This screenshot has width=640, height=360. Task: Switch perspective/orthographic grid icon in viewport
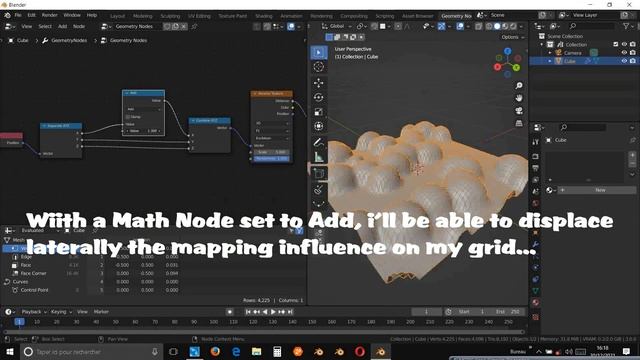(519, 123)
